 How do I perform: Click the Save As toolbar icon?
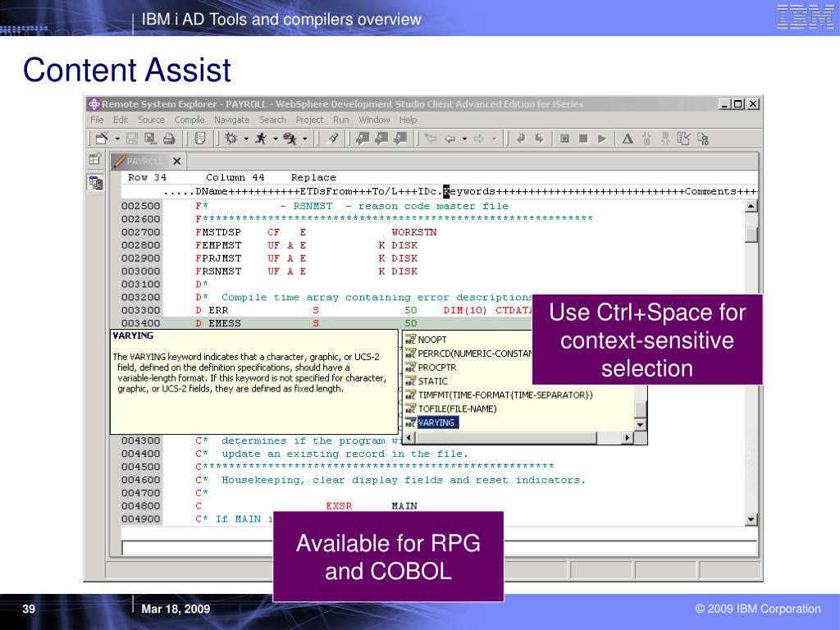[150, 139]
